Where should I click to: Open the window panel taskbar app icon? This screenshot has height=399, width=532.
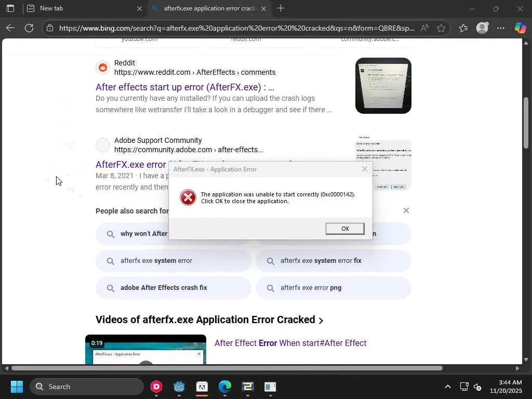tap(270, 387)
